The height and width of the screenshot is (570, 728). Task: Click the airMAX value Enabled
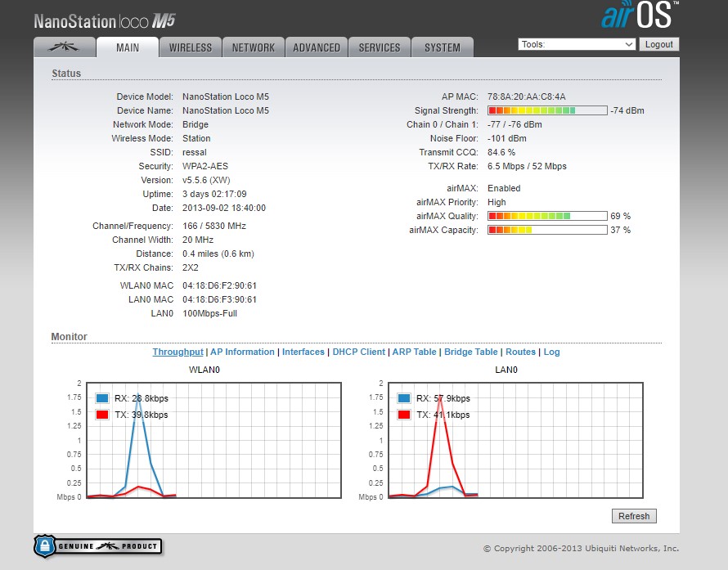(x=504, y=188)
